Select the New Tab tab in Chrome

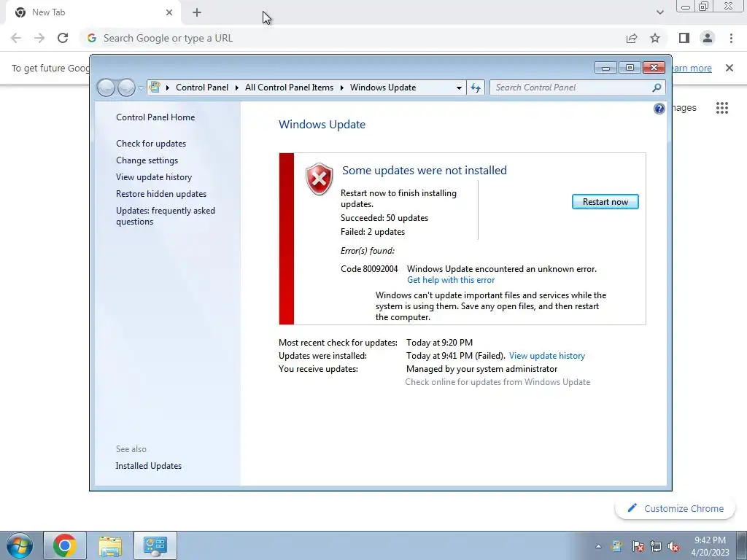point(93,12)
